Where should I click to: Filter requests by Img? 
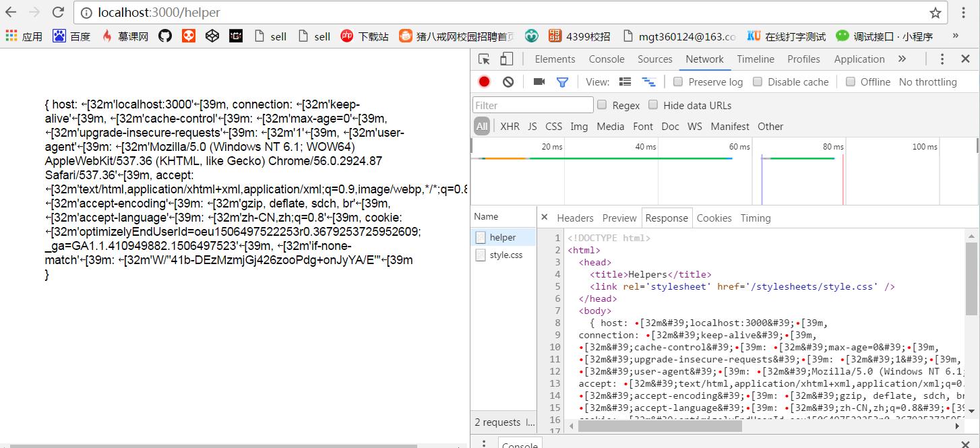(579, 126)
